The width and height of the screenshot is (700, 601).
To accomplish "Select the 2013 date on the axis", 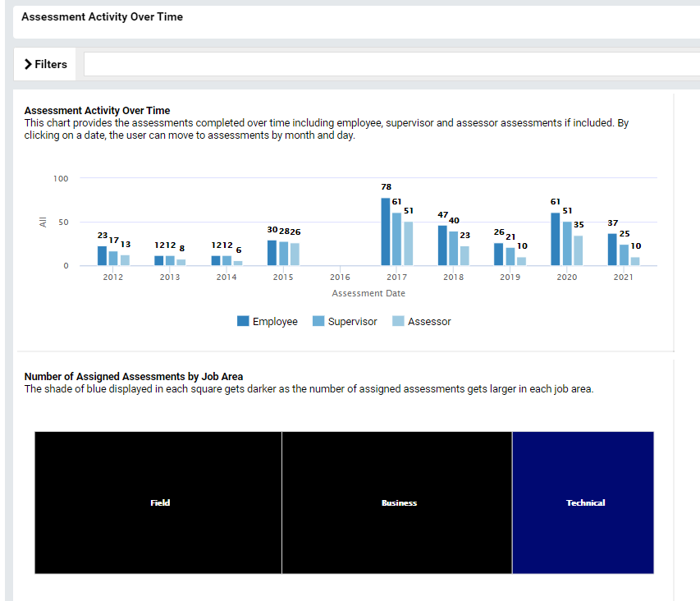I will (x=170, y=278).
